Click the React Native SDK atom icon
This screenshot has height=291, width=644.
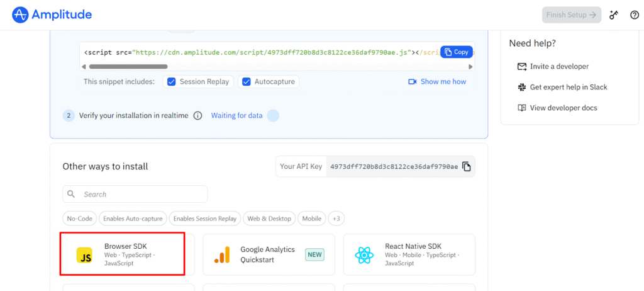pyautogui.click(x=365, y=254)
